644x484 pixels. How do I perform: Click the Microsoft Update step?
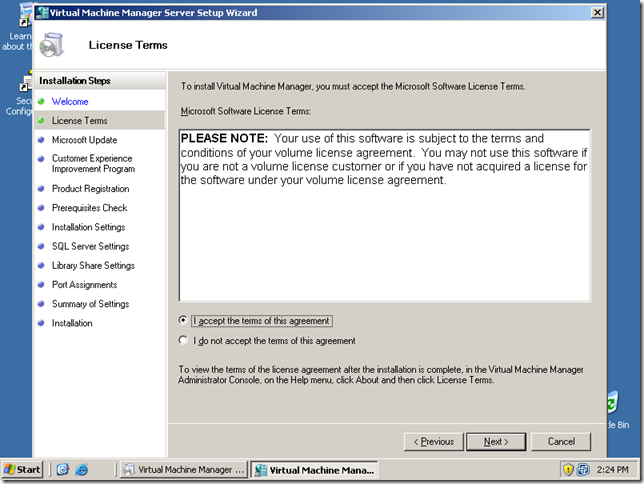click(x=84, y=140)
